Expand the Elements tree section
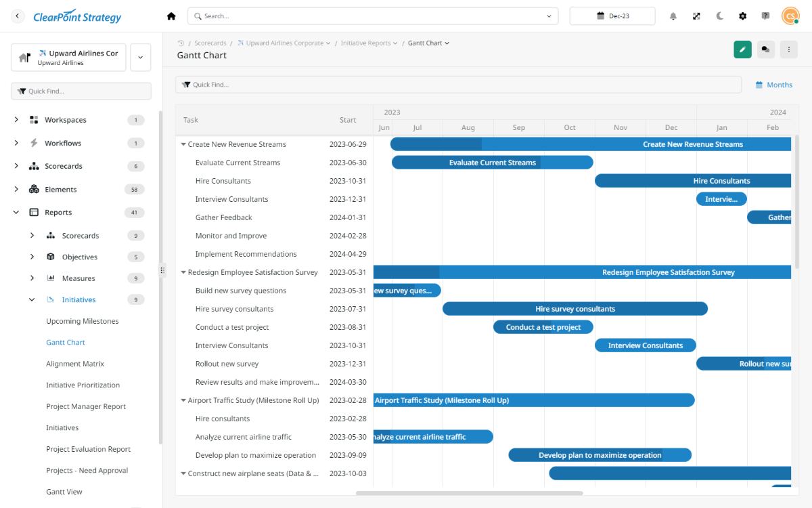 point(16,189)
